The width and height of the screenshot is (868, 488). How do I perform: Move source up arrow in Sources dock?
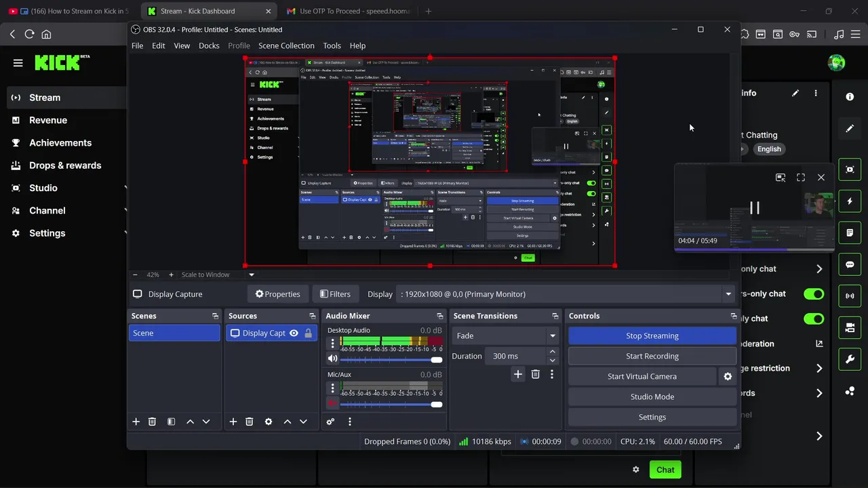(x=288, y=422)
